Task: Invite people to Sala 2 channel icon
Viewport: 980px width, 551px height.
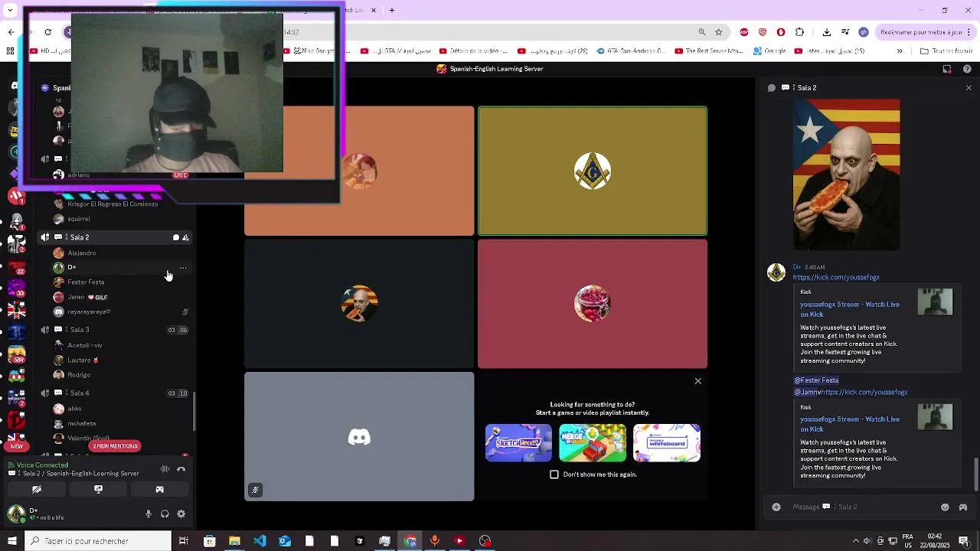Action: point(185,238)
